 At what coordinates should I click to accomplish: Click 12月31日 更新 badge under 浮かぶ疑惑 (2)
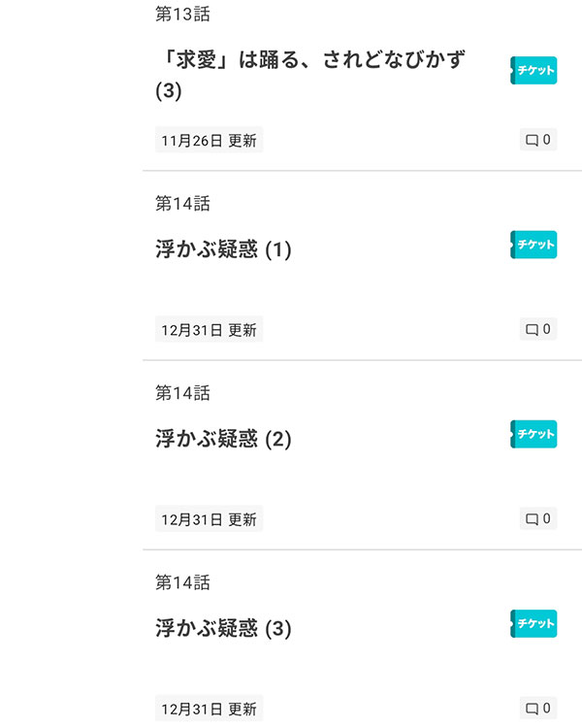209,519
